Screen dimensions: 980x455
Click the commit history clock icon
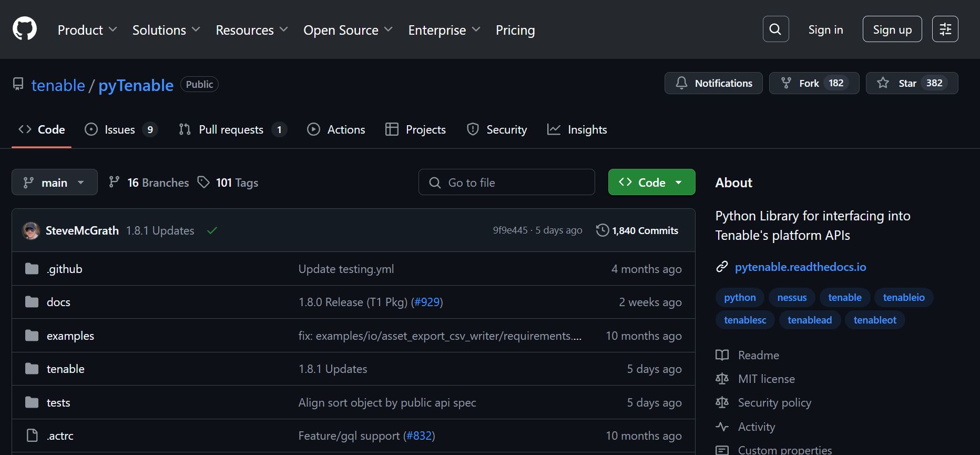pyautogui.click(x=603, y=230)
